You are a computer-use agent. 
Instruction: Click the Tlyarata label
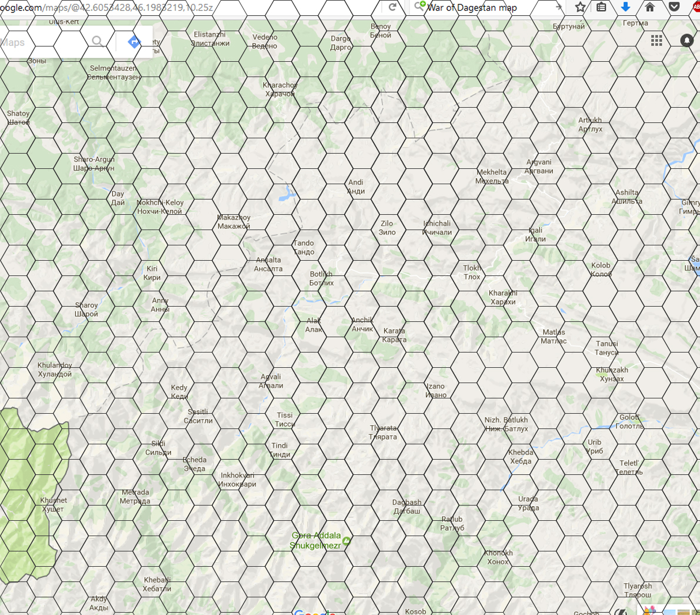(x=383, y=433)
